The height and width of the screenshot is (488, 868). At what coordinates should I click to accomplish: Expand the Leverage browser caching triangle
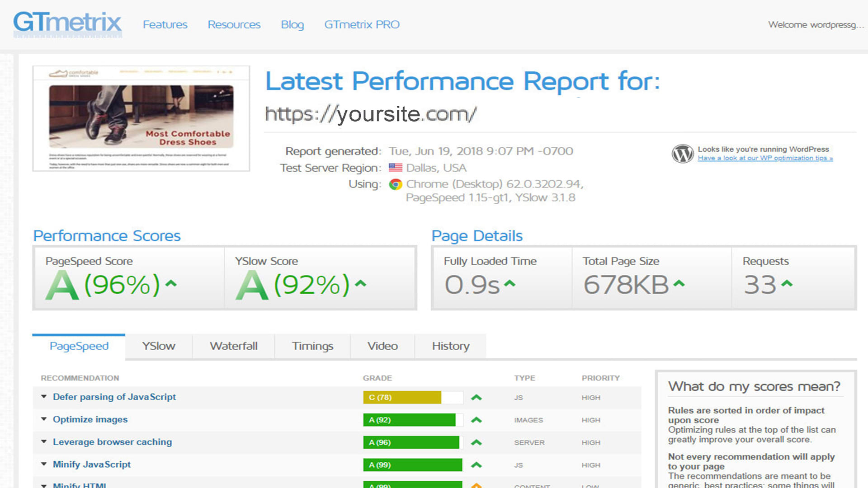click(x=44, y=442)
